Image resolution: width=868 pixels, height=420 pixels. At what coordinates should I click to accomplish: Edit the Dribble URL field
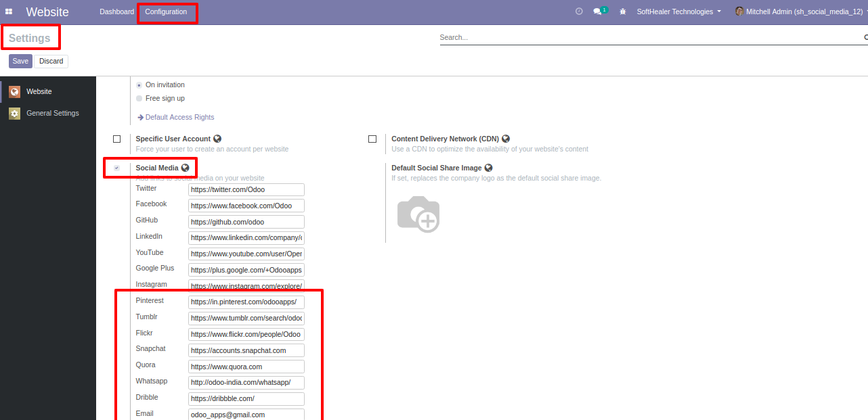tap(246, 399)
